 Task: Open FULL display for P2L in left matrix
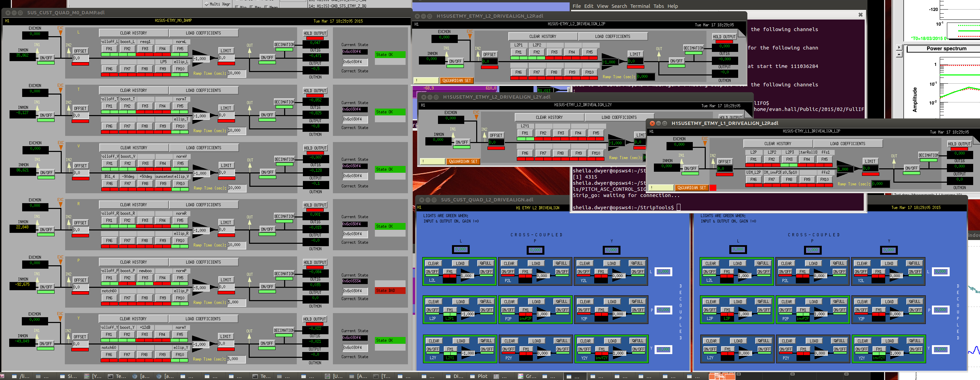[561, 263]
